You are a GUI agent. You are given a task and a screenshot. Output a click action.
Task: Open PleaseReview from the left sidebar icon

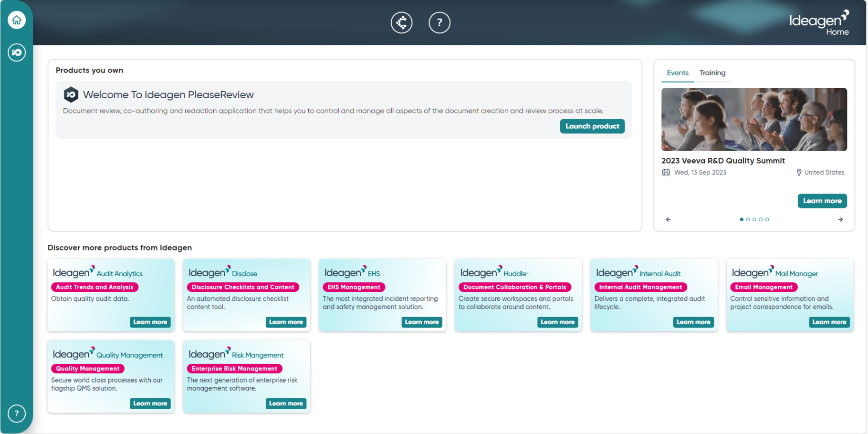pos(17,52)
